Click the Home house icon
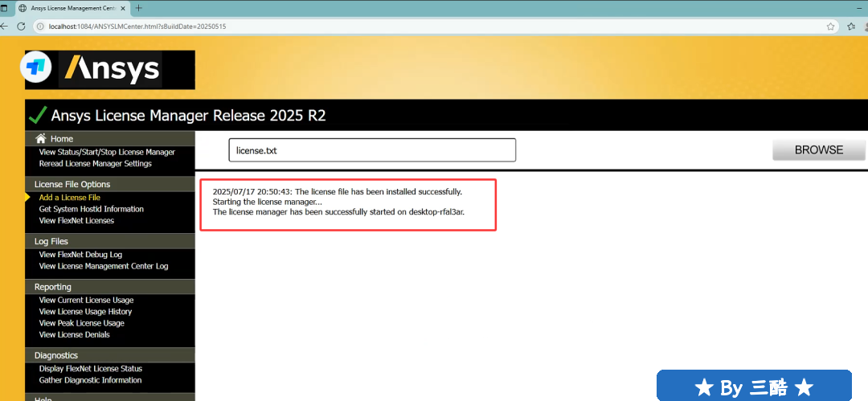Viewport: 868px width, 401px height. (x=40, y=138)
